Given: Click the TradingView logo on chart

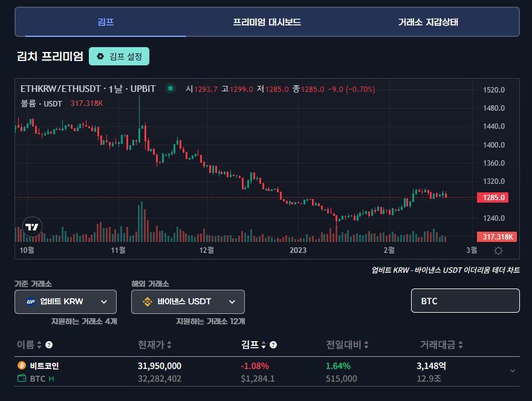Looking at the screenshot, I should pos(32,227).
